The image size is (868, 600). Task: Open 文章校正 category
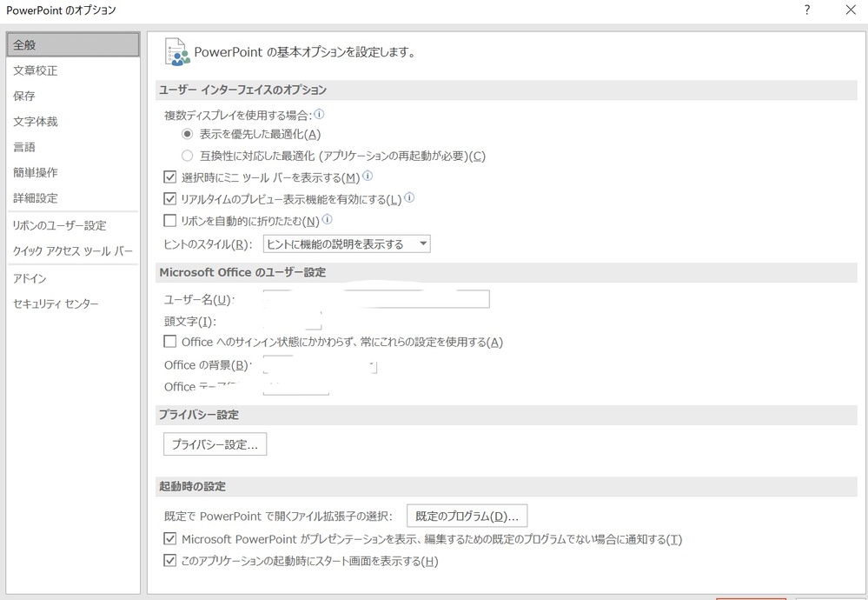pos(73,70)
